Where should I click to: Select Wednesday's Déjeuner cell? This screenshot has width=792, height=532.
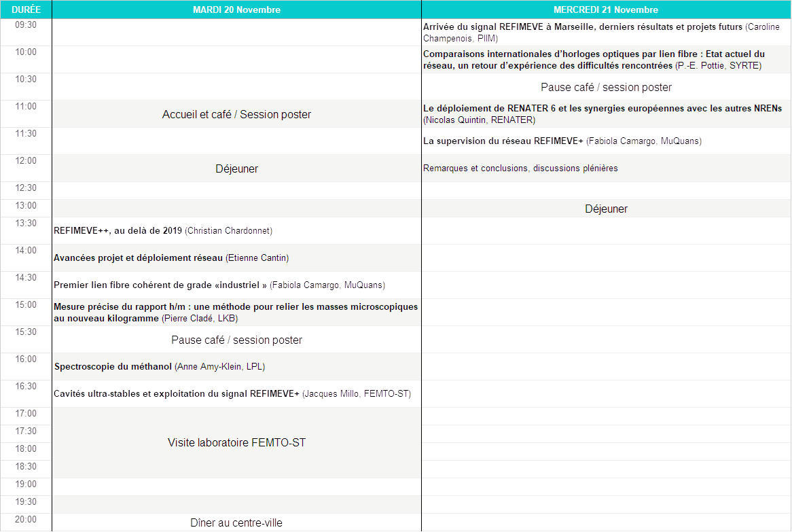pos(606,209)
